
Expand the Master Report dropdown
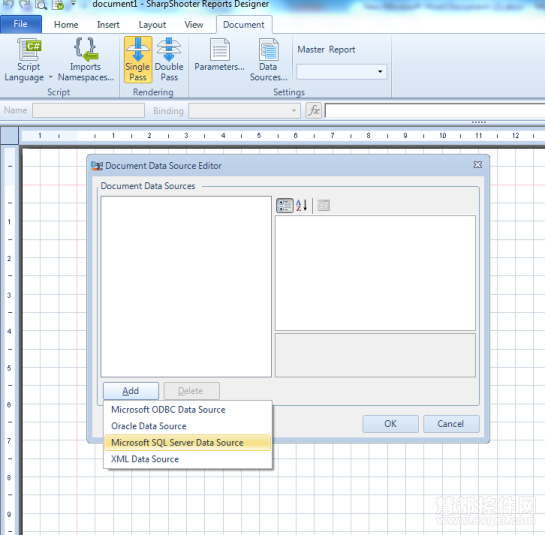click(380, 72)
